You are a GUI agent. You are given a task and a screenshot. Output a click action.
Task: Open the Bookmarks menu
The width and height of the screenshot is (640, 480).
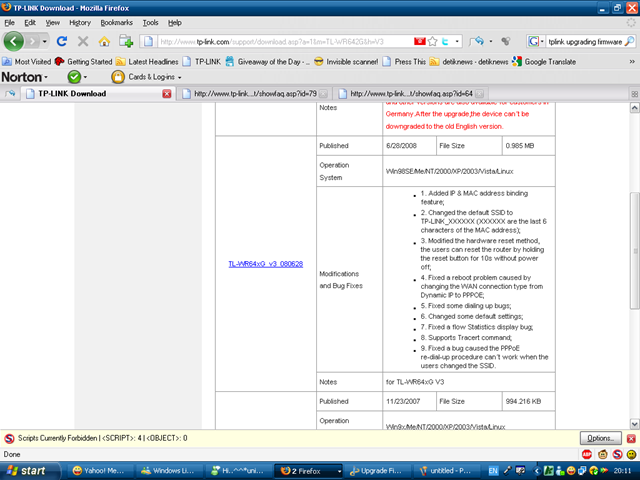[116, 22]
